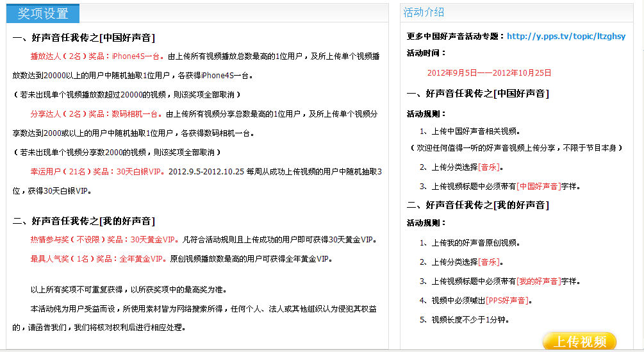Click red [PPS好声音] tag in rule 4
Image resolution: width=644 pixels, height=352 pixels.
pyautogui.click(x=508, y=301)
